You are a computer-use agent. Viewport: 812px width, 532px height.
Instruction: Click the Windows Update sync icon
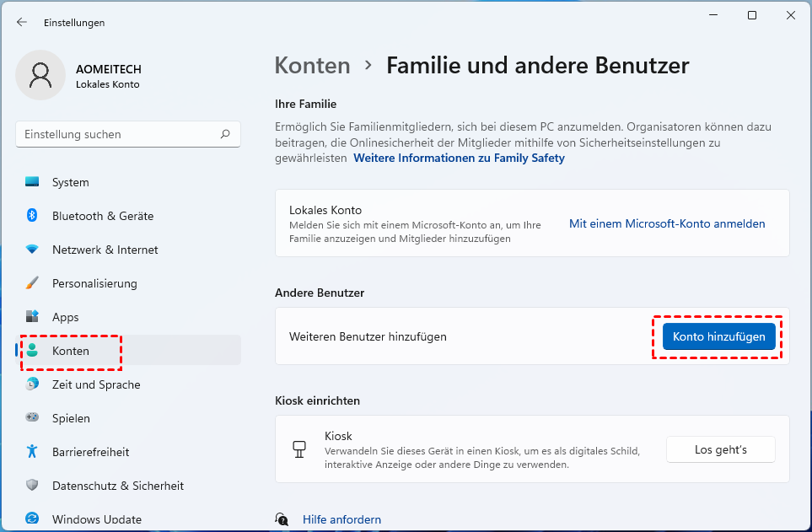[x=32, y=519]
